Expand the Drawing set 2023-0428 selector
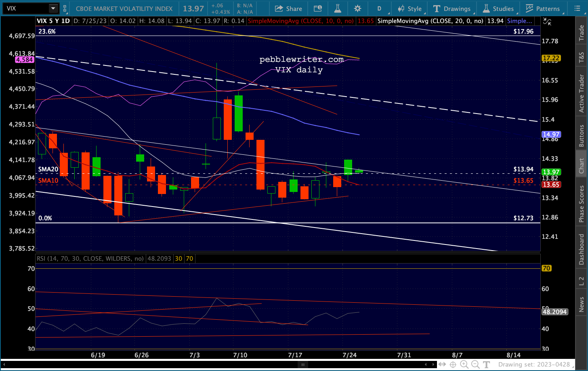This screenshot has width=588, height=371. click(x=534, y=365)
